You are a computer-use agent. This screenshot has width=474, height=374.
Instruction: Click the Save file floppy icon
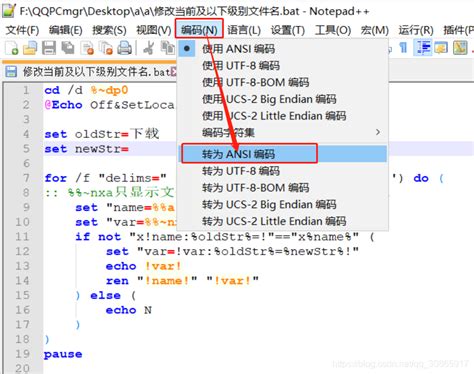(x=49, y=48)
